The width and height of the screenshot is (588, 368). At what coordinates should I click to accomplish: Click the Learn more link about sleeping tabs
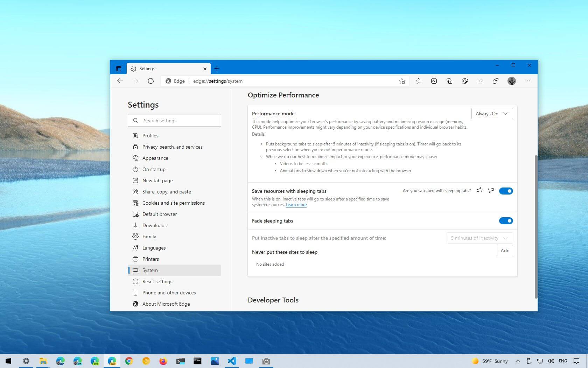pos(296,205)
